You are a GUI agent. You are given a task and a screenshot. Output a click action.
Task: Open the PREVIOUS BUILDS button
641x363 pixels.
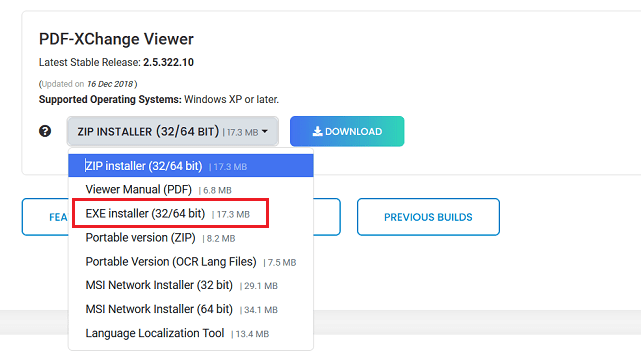pyautogui.click(x=428, y=217)
